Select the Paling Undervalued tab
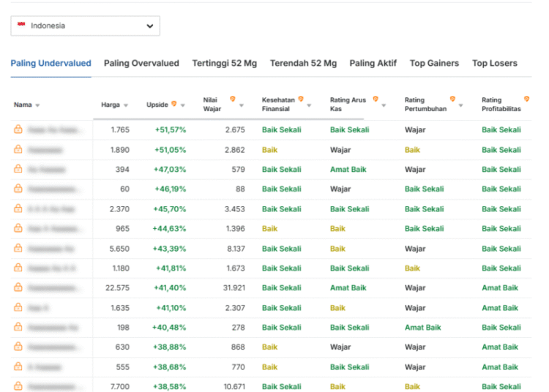 tap(51, 64)
